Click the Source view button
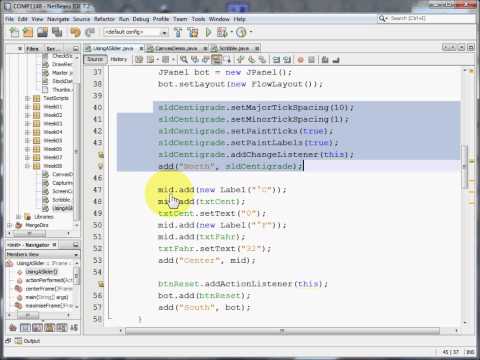 click(95, 59)
